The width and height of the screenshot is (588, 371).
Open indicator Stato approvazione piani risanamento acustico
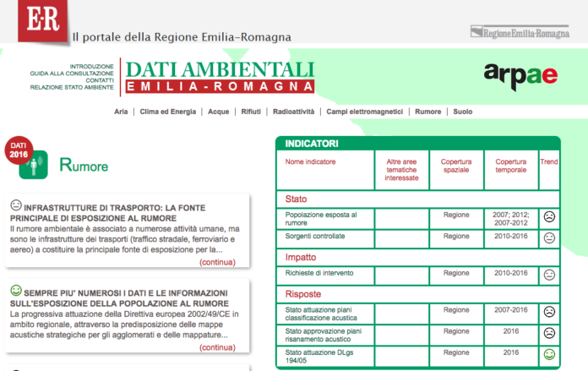(324, 335)
